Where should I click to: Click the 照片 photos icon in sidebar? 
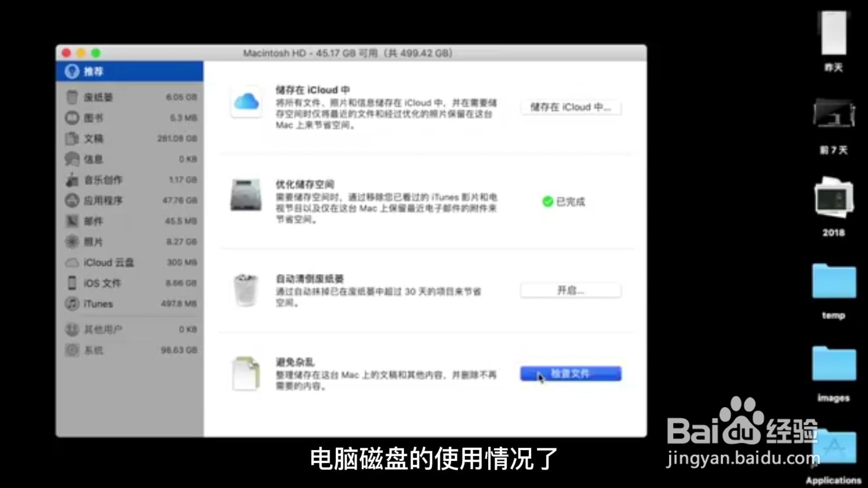coord(72,241)
